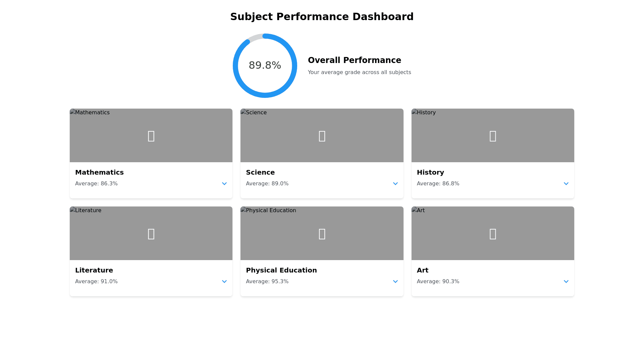Expand the Mathematics card chevron
Image resolution: width=644 pixels, height=362 pixels.
pos(224,184)
